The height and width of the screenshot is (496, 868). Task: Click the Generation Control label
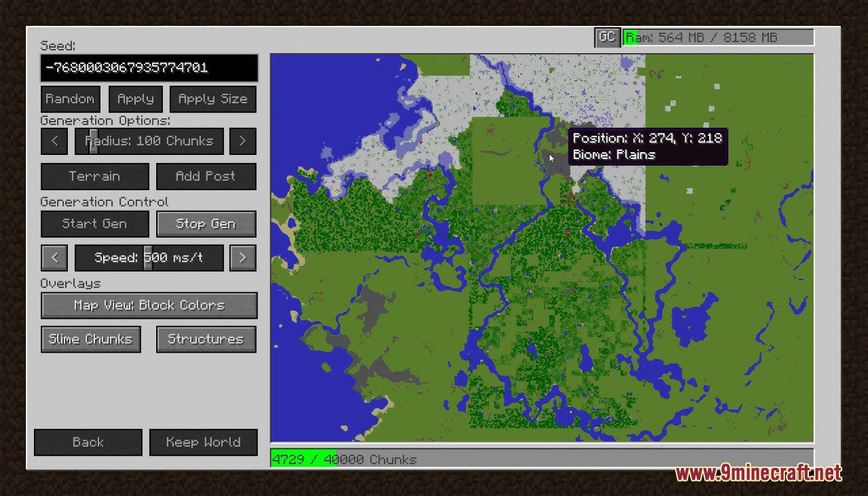coord(105,202)
